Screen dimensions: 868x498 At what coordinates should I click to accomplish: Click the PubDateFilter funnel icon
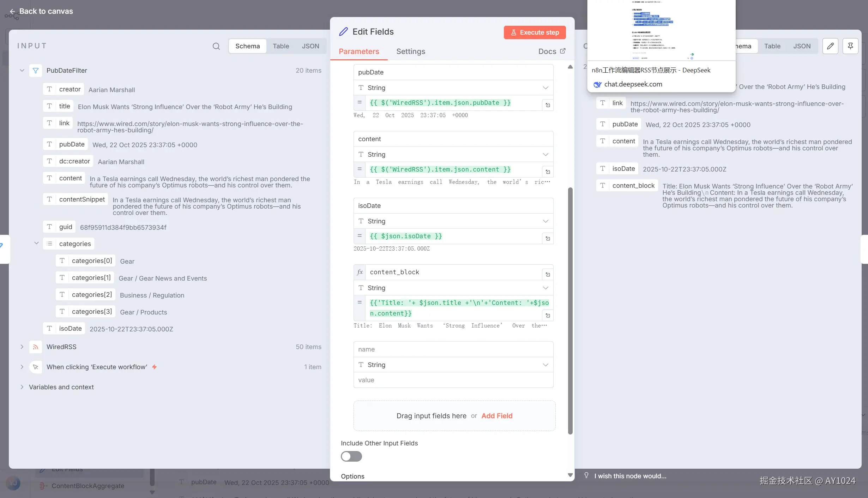(36, 71)
